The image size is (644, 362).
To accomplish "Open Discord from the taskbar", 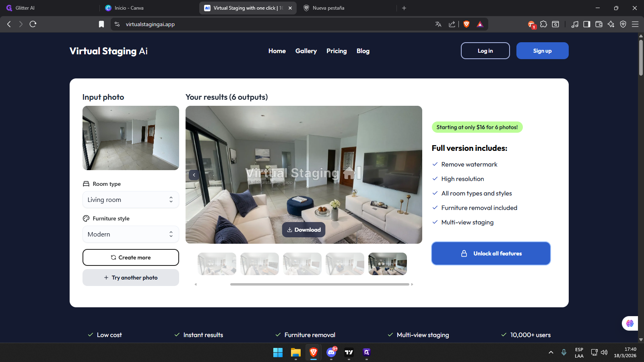I will pyautogui.click(x=331, y=352).
